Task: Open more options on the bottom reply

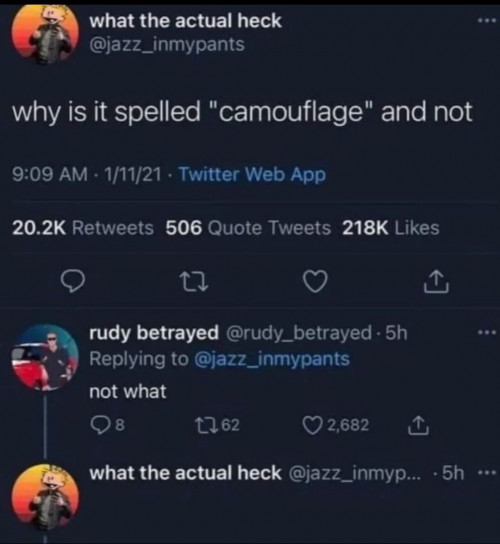Action: [487, 473]
